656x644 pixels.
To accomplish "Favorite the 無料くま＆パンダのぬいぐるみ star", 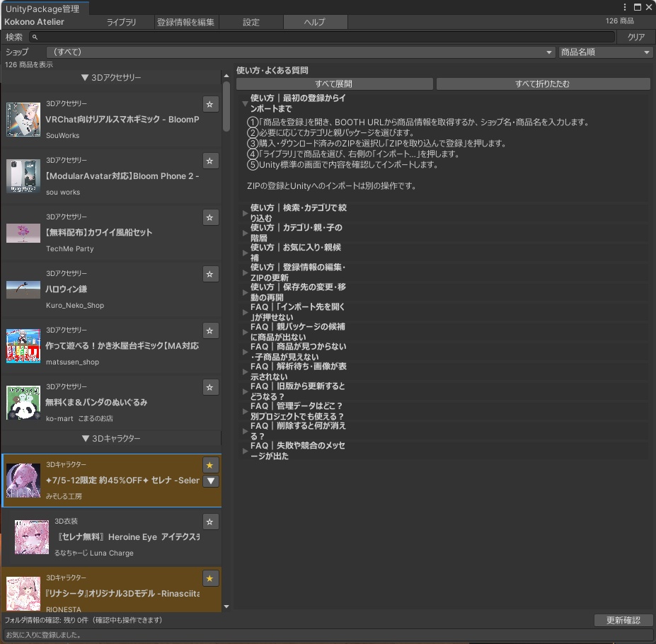I will (x=210, y=387).
